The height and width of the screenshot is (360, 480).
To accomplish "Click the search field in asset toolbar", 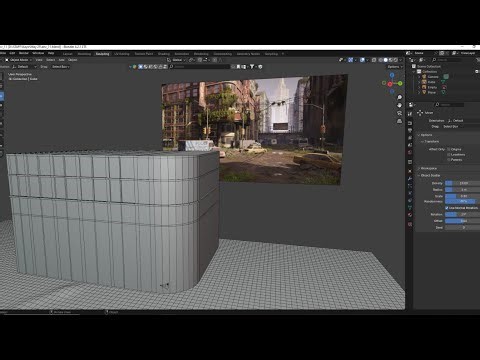I will 199,67.
